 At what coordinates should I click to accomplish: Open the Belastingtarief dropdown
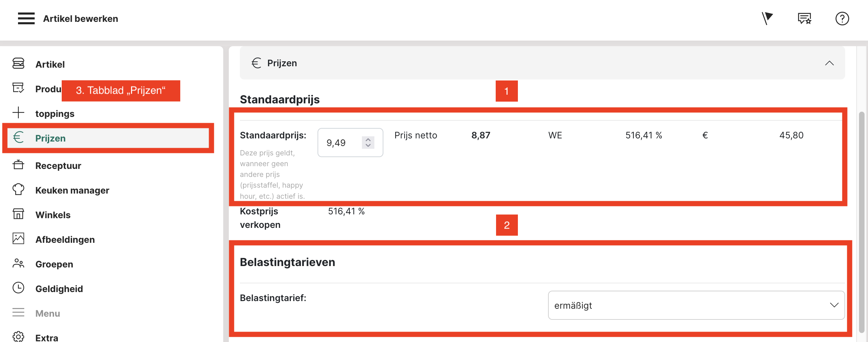click(x=696, y=305)
